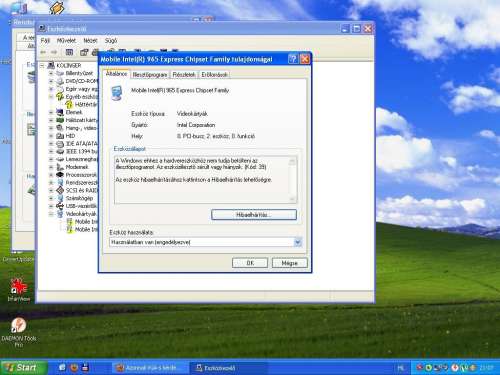Click the first quick launch icon beside Start
This screenshot has width=500, height=375.
(62, 367)
